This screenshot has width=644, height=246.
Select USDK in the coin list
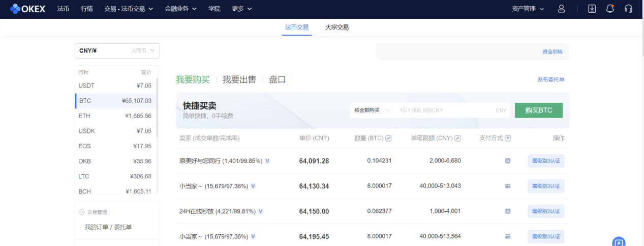[115, 131]
